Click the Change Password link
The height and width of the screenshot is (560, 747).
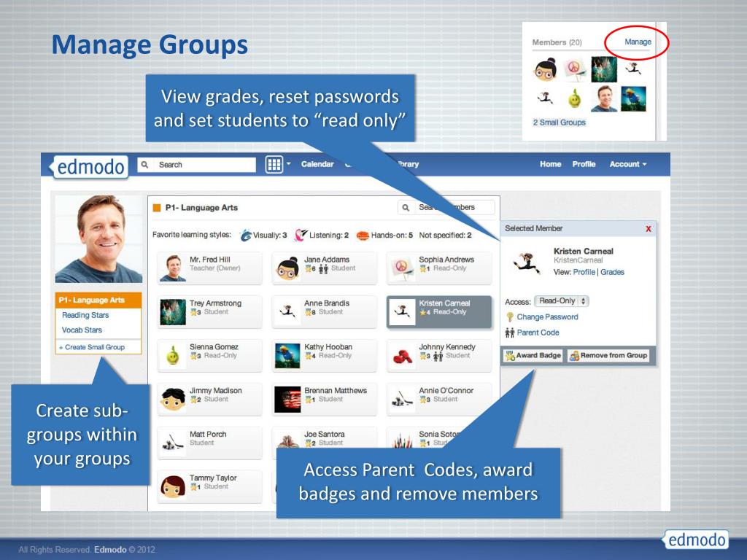pyautogui.click(x=547, y=316)
